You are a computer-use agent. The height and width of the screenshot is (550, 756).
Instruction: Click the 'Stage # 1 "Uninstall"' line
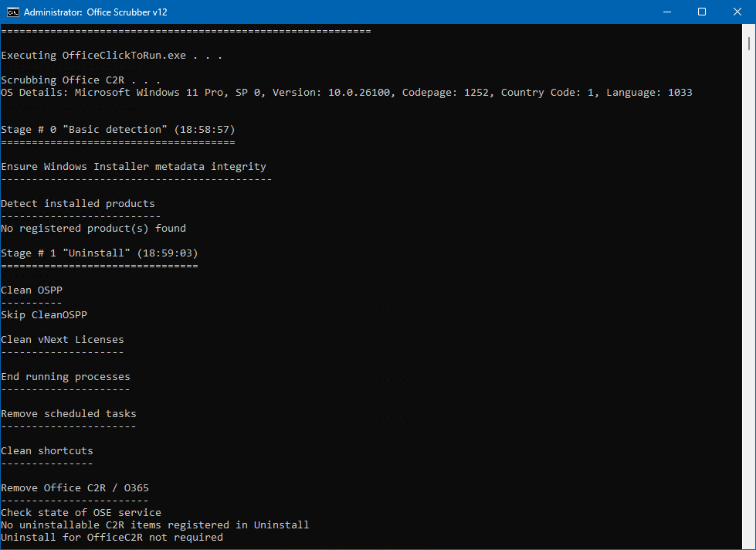click(x=100, y=253)
